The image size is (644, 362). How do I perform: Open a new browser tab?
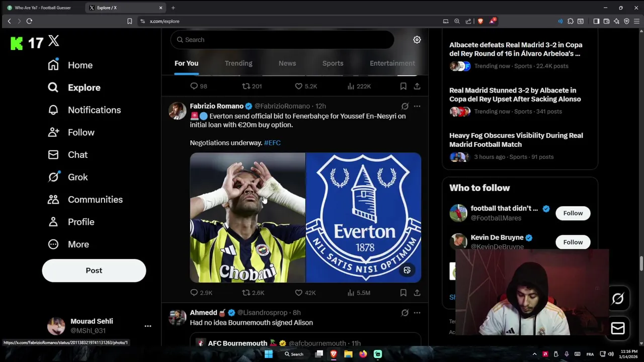[173, 8]
